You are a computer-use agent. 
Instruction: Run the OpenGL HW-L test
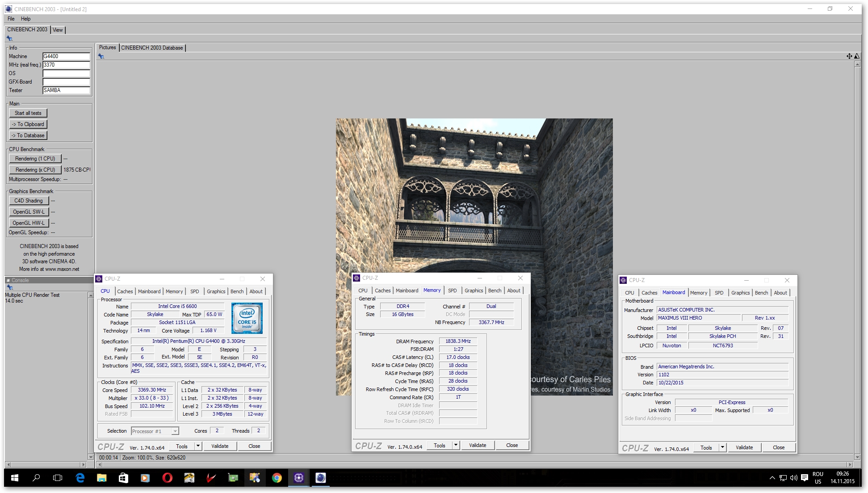coord(29,223)
